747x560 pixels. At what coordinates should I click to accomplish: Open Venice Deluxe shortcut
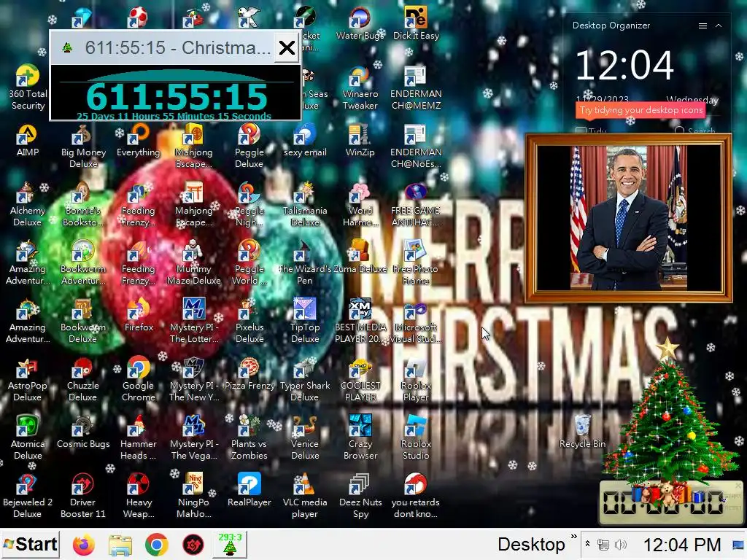pos(305,437)
